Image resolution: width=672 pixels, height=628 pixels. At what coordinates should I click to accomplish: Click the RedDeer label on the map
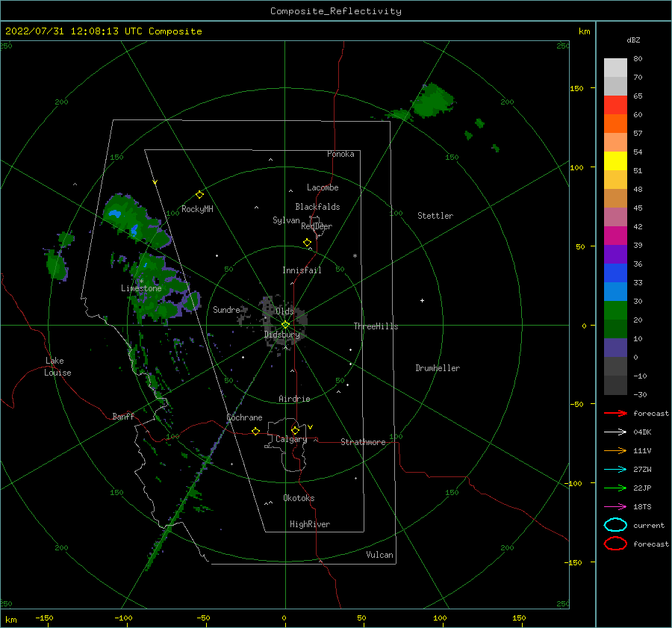click(x=317, y=226)
